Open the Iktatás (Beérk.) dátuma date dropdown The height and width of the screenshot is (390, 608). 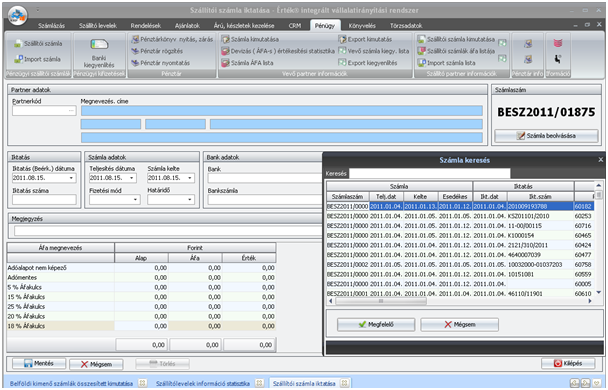71,178
